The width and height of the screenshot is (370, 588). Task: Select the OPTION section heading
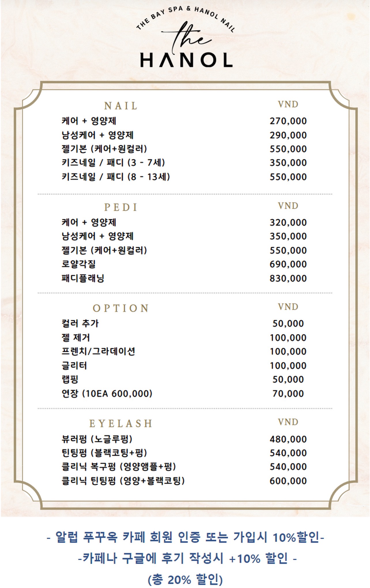tap(121, 308)
